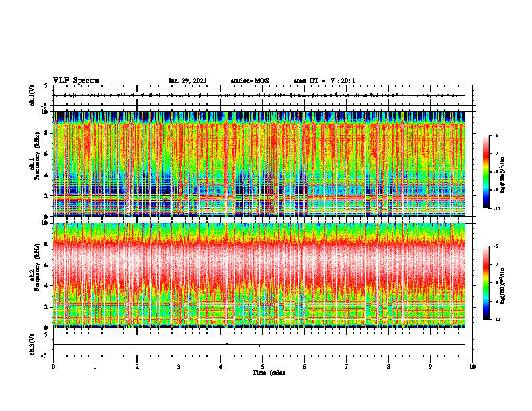Click the ch.2 spectrogram color scale bar
This screenshot has height=411, width=532.
486,283
